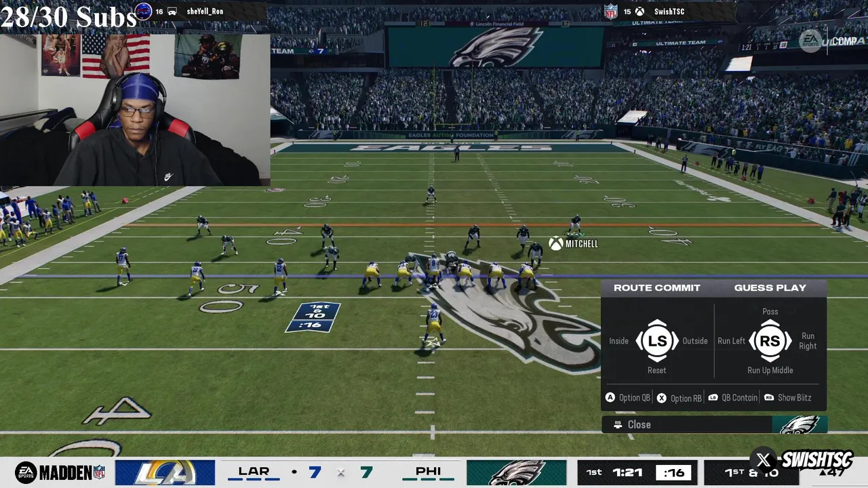
Task: Choose Inside route commit
Action: coord(618,341)
